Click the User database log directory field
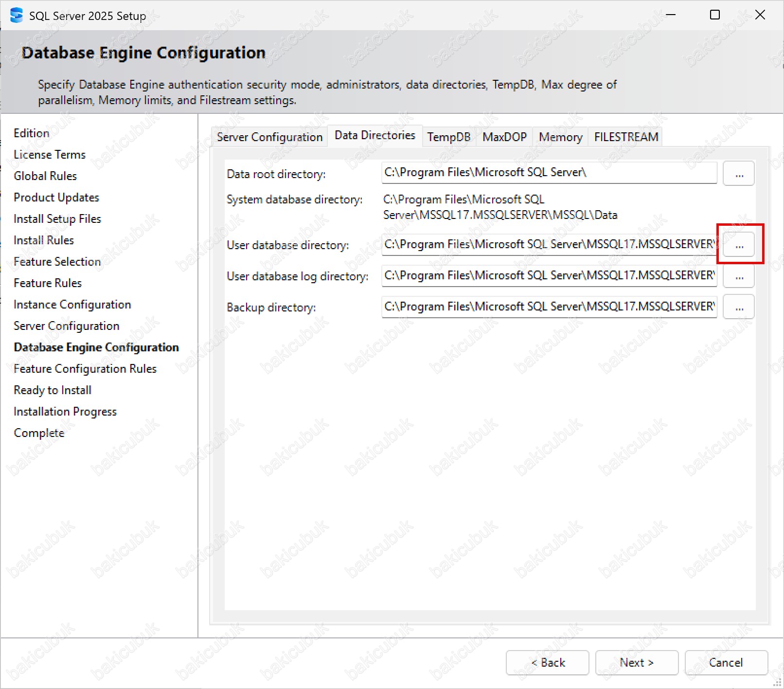The image size is (784, 689). tap(549, 275)
